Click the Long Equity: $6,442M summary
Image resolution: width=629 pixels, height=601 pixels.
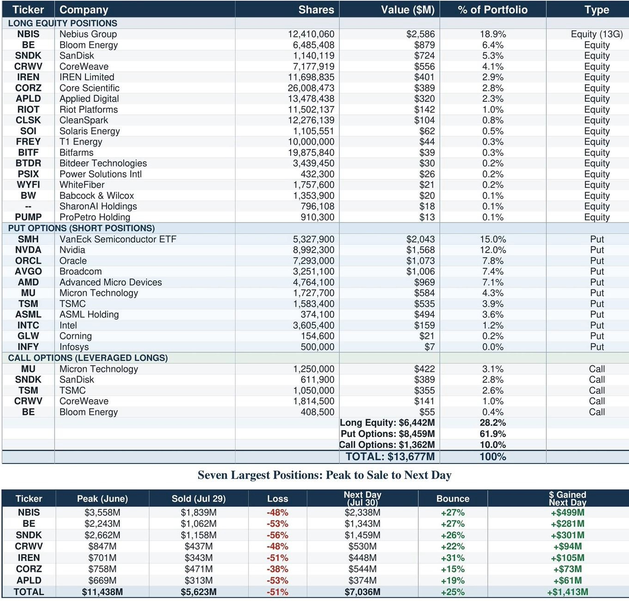pos(387,423)
